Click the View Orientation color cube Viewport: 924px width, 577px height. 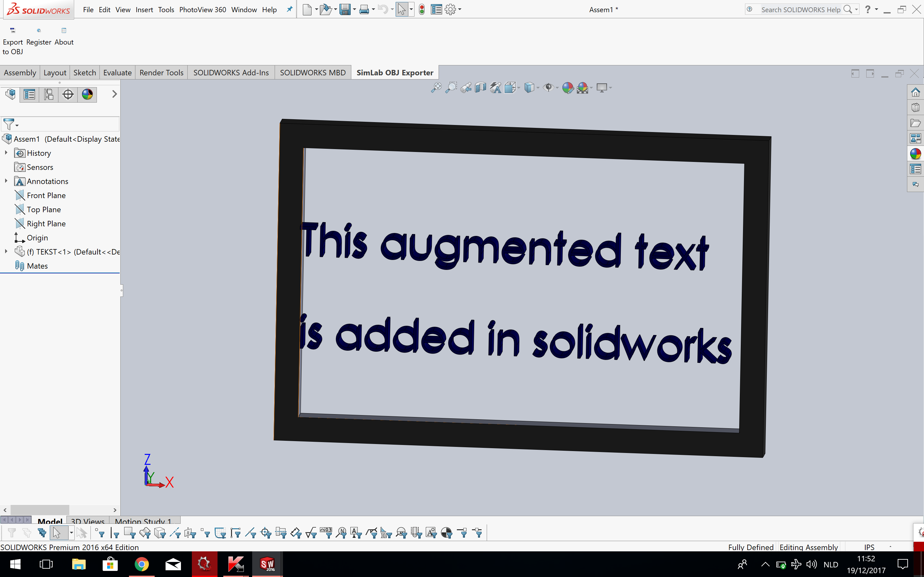(530, 88)
